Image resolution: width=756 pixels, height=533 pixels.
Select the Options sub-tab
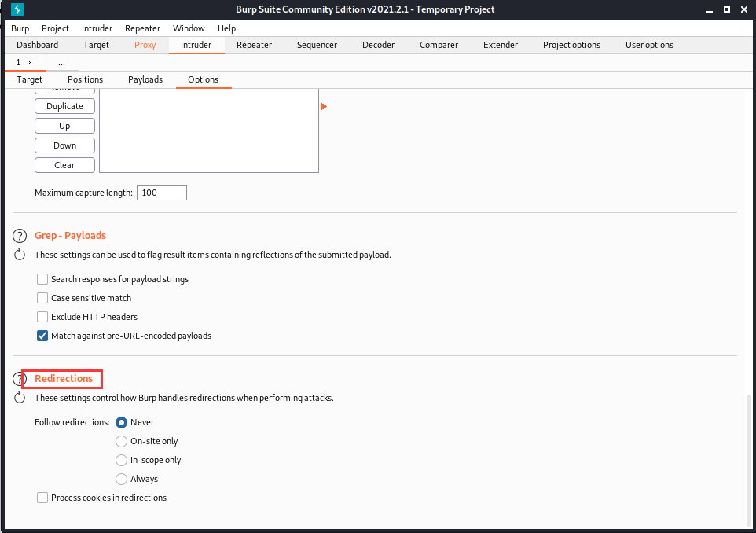pyautogui.click(x=203, y=79)
